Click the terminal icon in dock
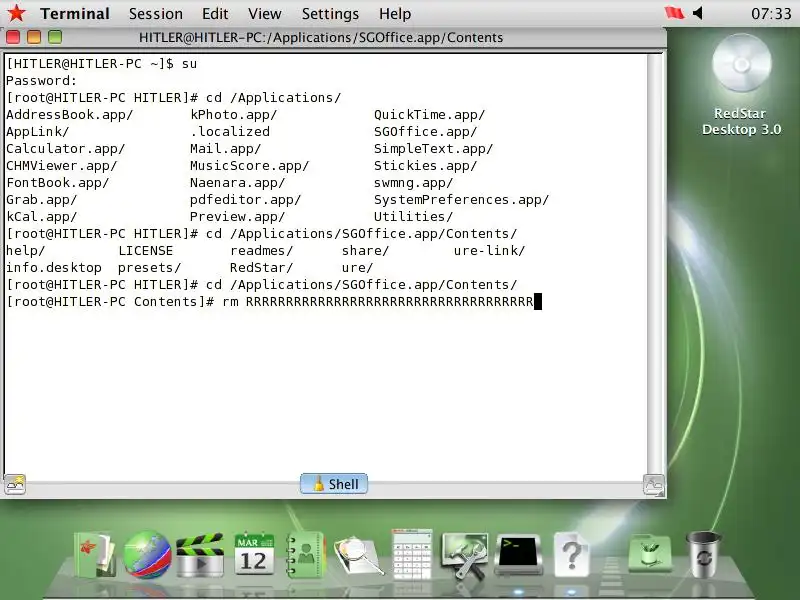 pyautogui.click(x=518, y=555)
